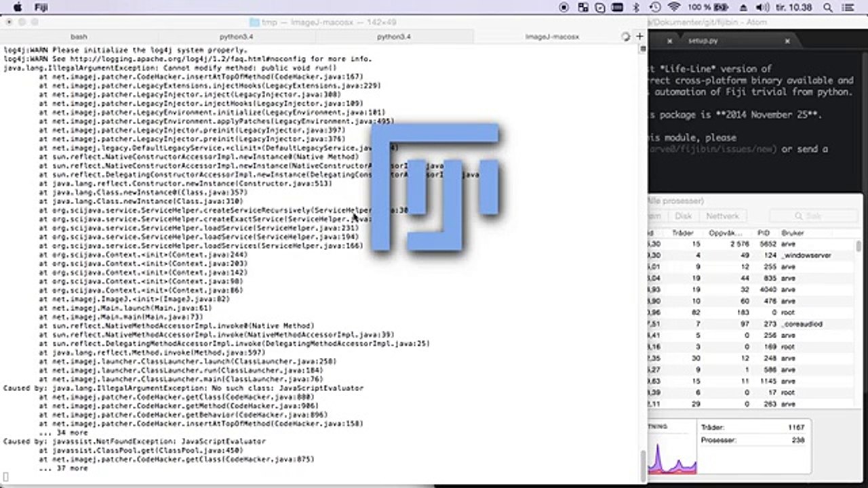Close the setup.py tab in Atom
This screenshot has width=868, height=488.
pos(787,41)
